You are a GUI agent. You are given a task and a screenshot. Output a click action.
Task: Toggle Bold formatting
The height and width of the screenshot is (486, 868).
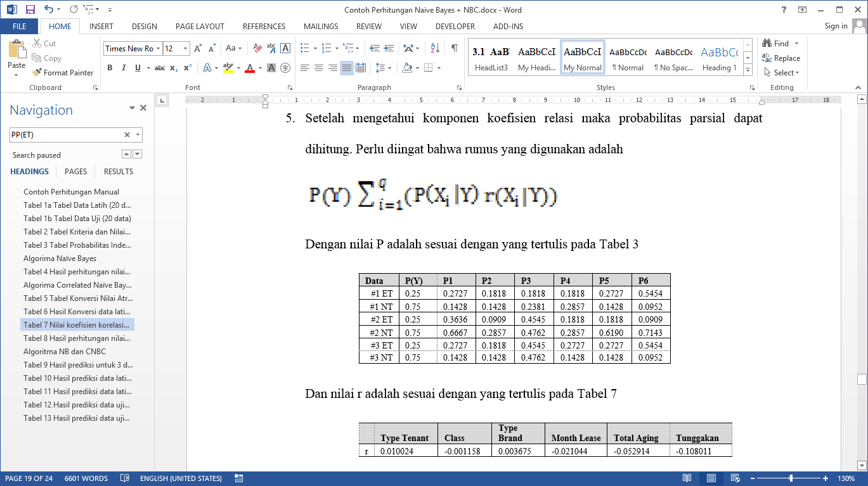coord(110,68)
